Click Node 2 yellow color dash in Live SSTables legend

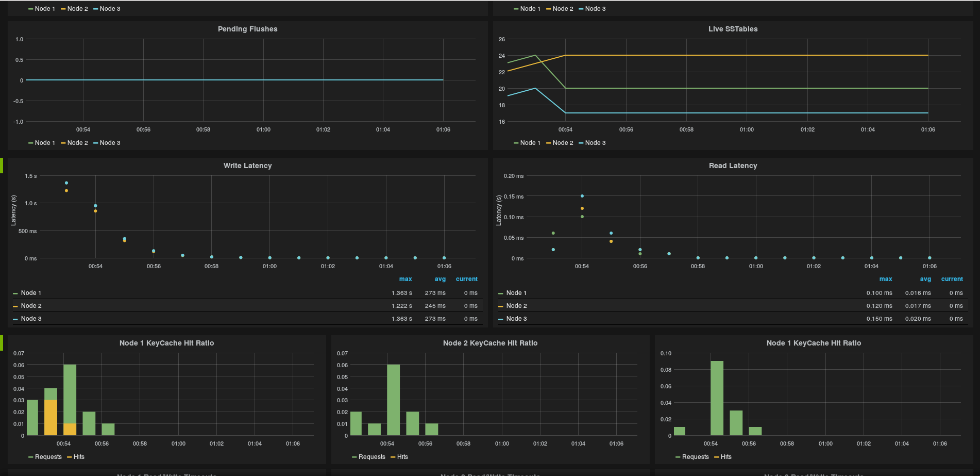coord(549,143)
